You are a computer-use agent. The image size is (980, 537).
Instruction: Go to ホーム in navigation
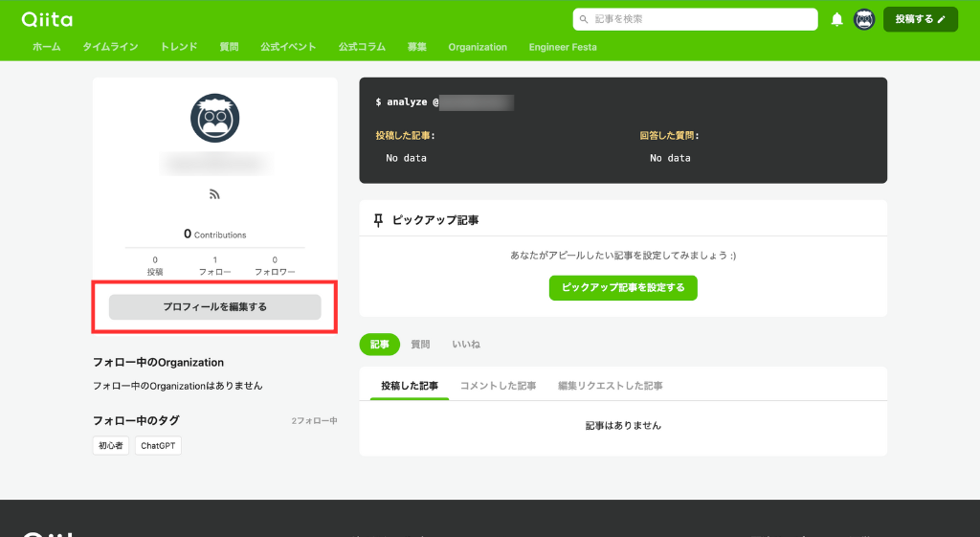coord(47,47)
